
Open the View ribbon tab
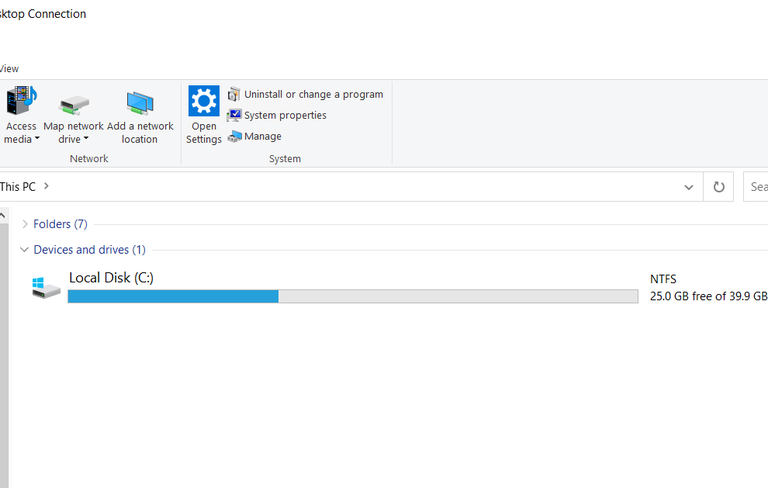pos(9,69)
